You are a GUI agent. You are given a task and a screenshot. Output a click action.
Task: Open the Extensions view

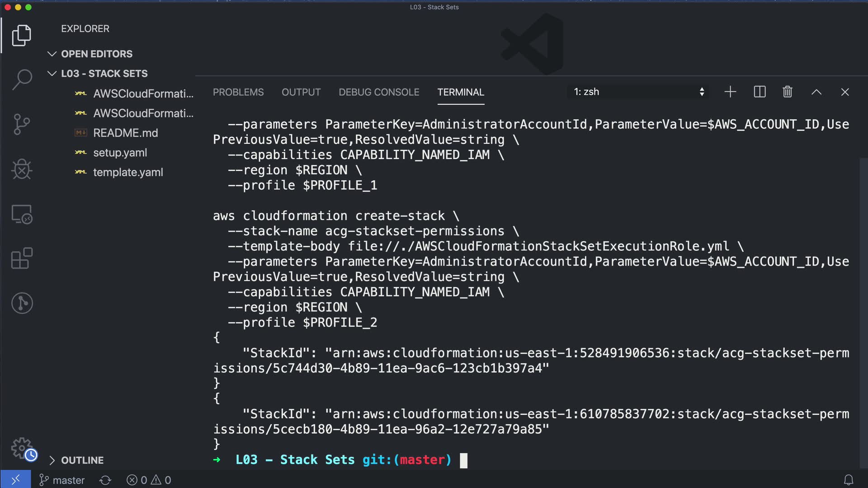22,258
